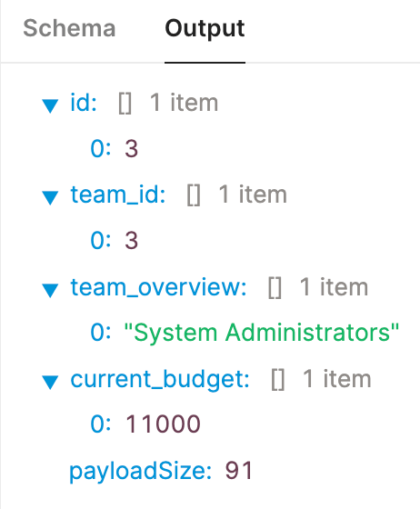Select the payloadSize value 91

(239, 471)
